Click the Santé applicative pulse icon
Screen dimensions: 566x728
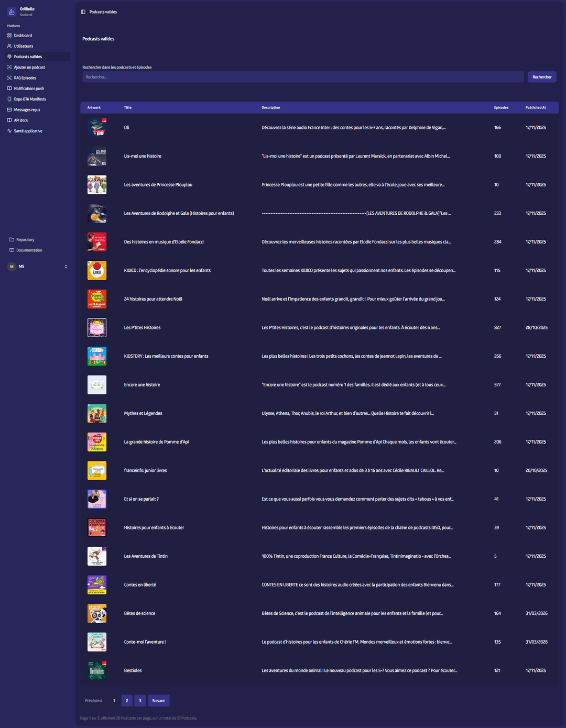pos(9,131)
